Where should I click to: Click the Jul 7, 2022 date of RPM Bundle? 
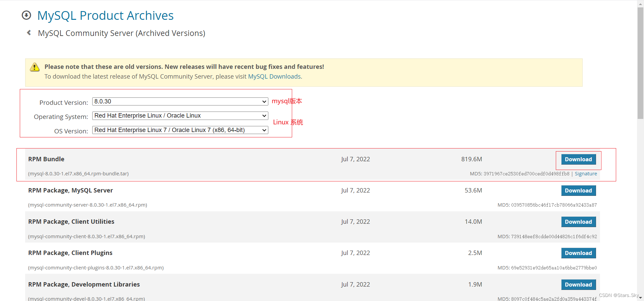(x=356, y=159)
